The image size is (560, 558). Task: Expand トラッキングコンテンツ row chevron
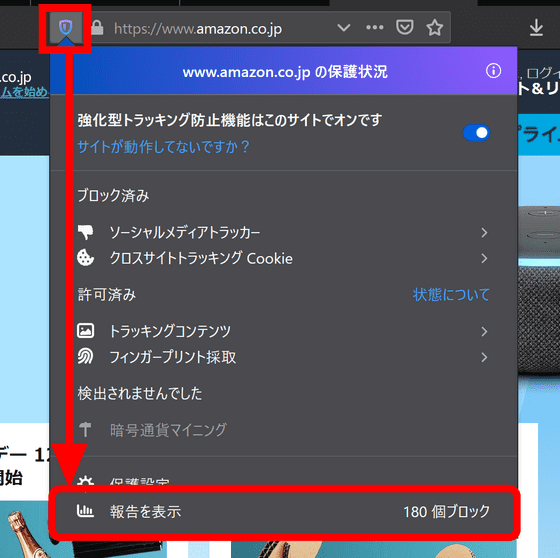click(484, 332)
